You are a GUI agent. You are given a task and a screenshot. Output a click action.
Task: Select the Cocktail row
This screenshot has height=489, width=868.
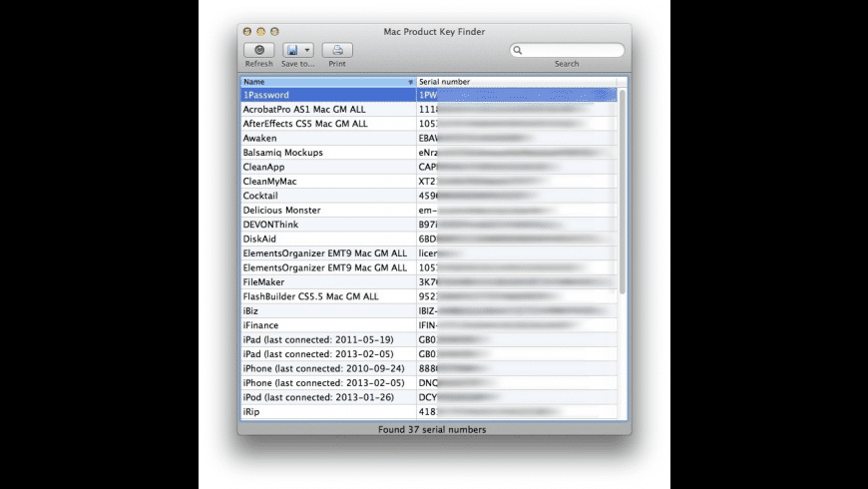(x=429, y=196)
